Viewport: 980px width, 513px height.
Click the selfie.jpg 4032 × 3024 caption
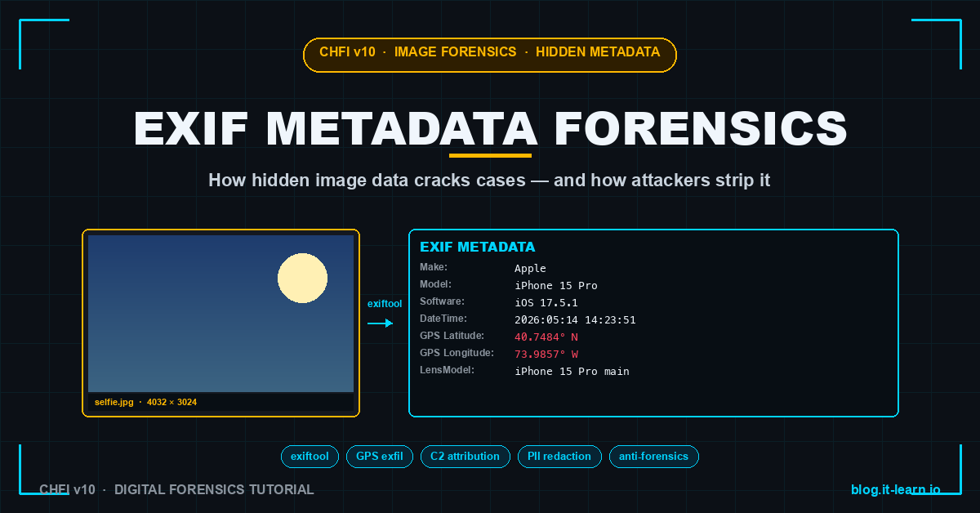tap(145, 402)
